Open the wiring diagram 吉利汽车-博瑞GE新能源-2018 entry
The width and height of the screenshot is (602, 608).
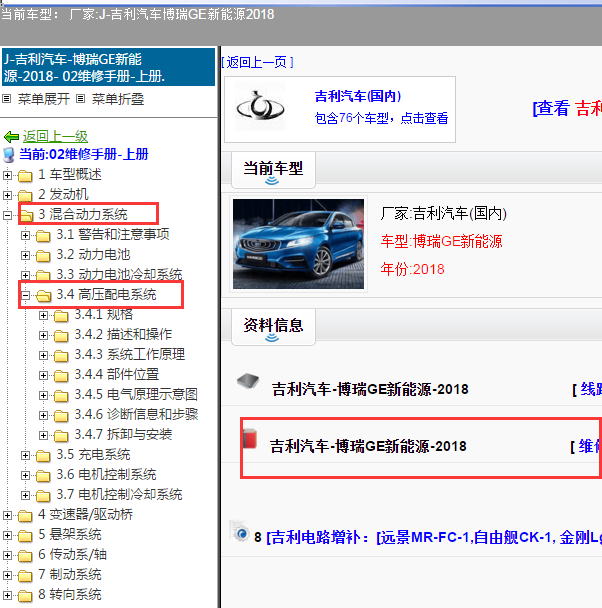click(370, 389)
